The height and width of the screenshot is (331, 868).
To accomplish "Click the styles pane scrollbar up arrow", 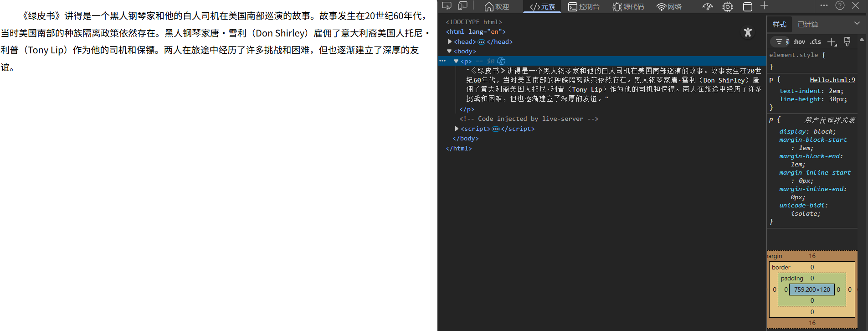I will pos(862,40).
